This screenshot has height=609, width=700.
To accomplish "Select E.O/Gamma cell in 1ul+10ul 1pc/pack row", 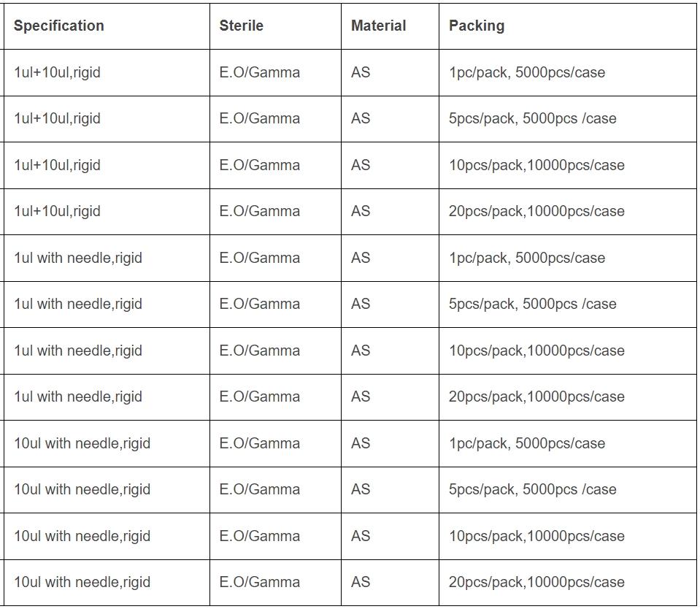I will (x=259, y=72).
